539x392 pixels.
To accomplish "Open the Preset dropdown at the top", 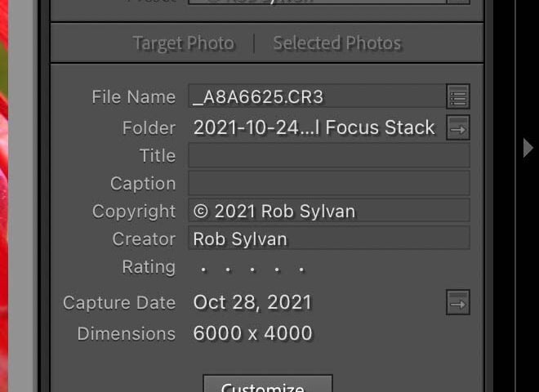I will 317,2.
